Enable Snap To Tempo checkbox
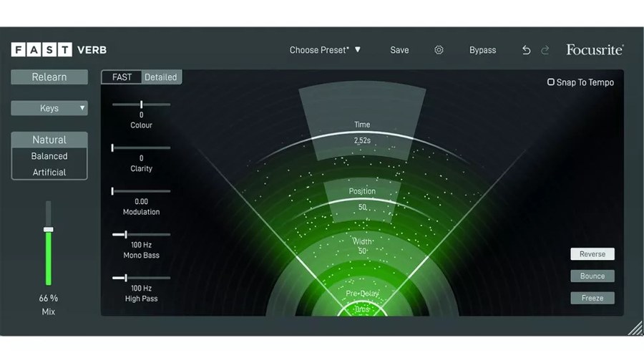Viewport: 644px width, 363px height. click(551, 82)
